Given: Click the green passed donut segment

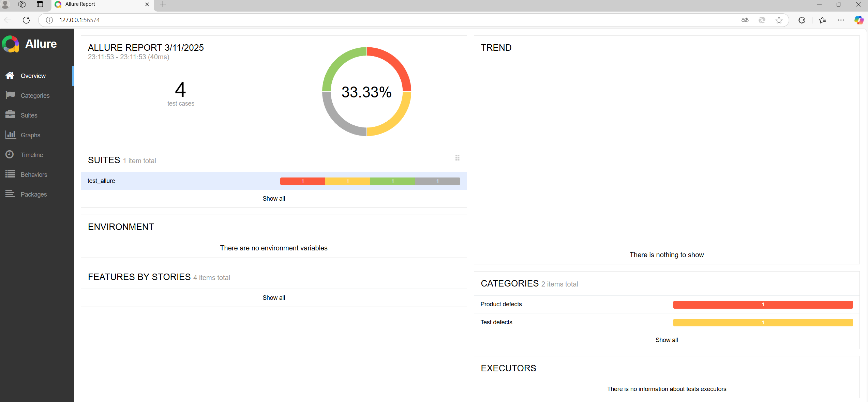Looking at the screenshot, I should (338, 63).
